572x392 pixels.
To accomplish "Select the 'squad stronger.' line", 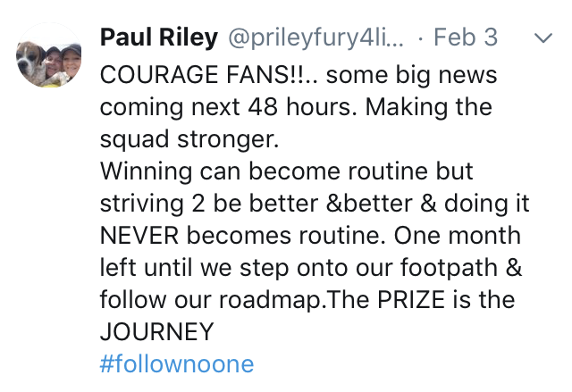I will point(189,140).
